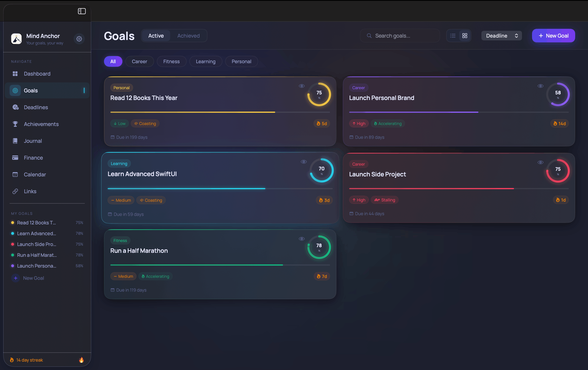Screen dimensions: 588x370
Task: Click Due in 44 days text
Action: [x=369, y=214]
